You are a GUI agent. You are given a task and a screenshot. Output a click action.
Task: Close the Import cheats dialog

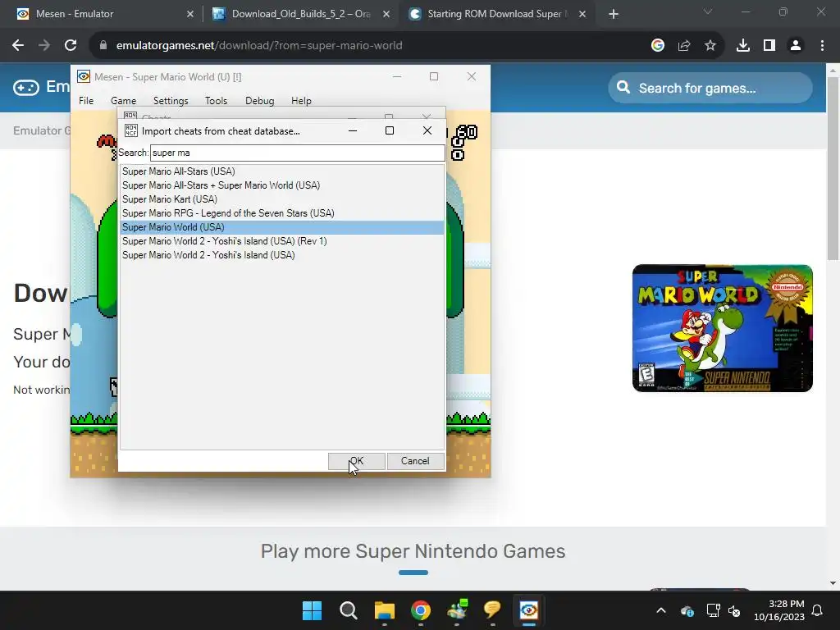click(427, 130)
